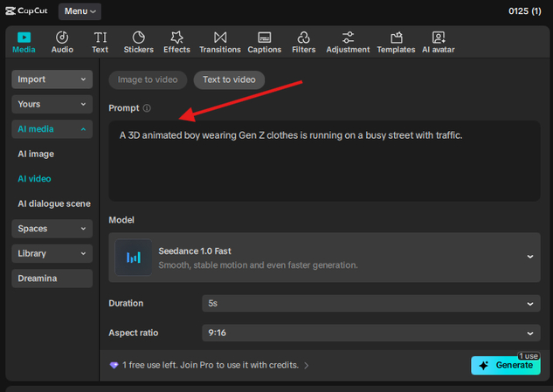
Task: Open the Stickers panel
Action: [138, 42]
